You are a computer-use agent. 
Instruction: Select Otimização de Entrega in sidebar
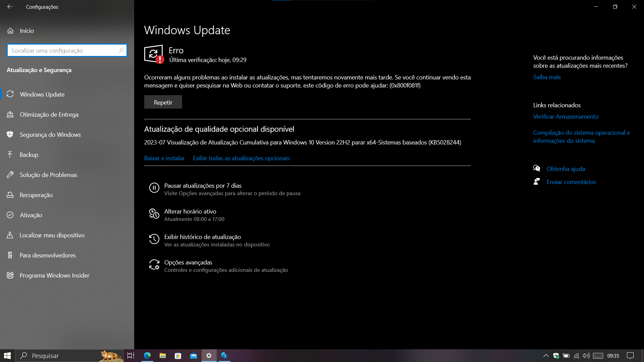[49, 114]
